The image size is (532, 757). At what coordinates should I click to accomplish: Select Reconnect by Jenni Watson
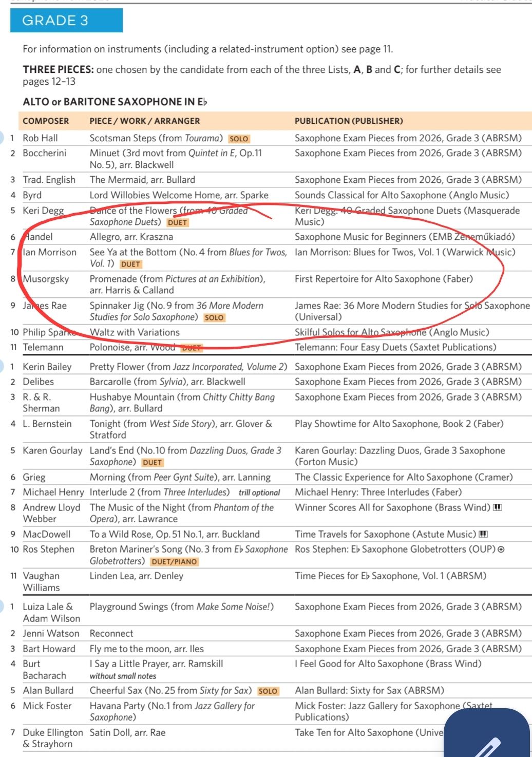tap(111, 633)
